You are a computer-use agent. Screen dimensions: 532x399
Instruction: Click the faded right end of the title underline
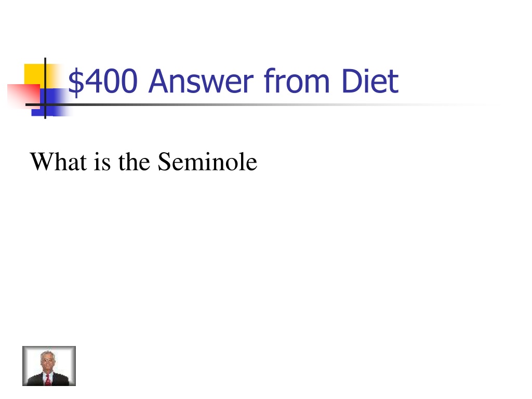(458, 104)
